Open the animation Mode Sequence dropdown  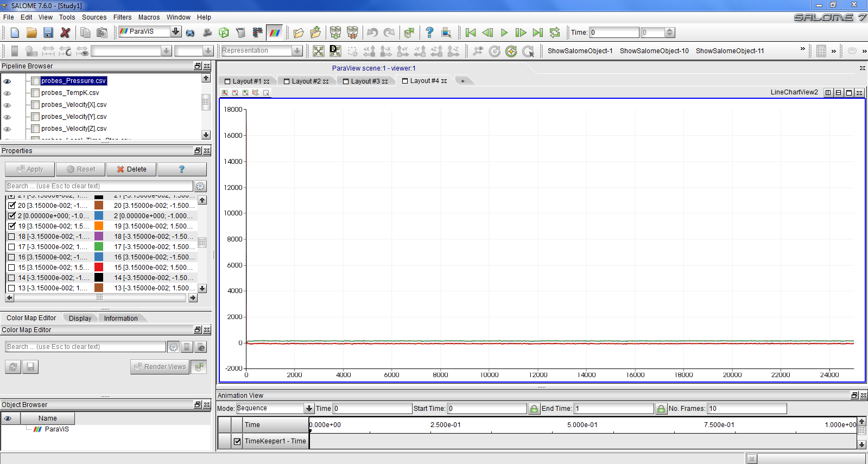pos(308,409)
